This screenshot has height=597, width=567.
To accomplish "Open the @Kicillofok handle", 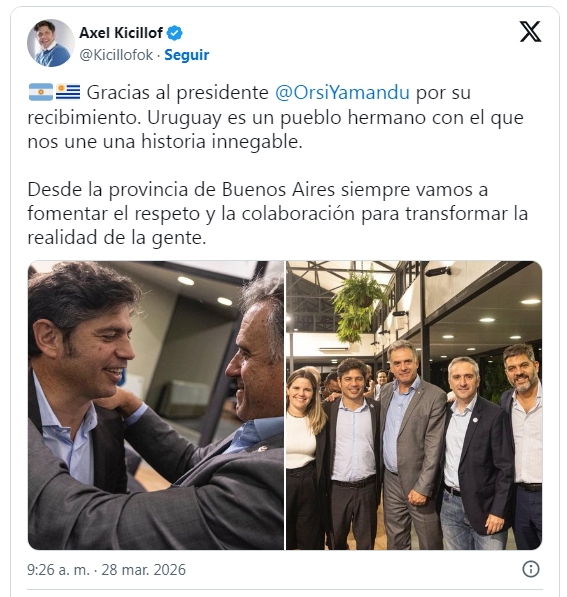I will [116, 55].
